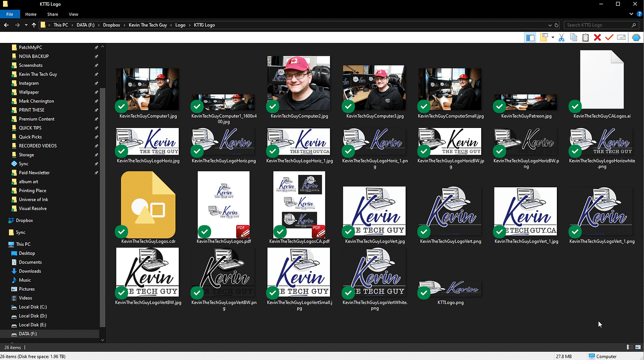The height and width of the screenshot is (360, 644).
Task: Switch to details view icon in status bar
Action: [629, 347]
